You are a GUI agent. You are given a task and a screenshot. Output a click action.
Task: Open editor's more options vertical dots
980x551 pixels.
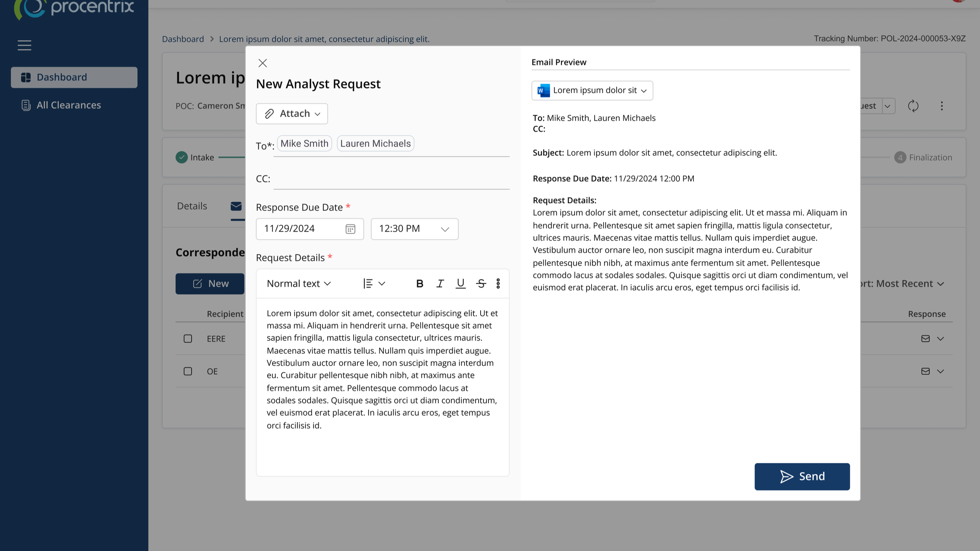tap(498, 283)
